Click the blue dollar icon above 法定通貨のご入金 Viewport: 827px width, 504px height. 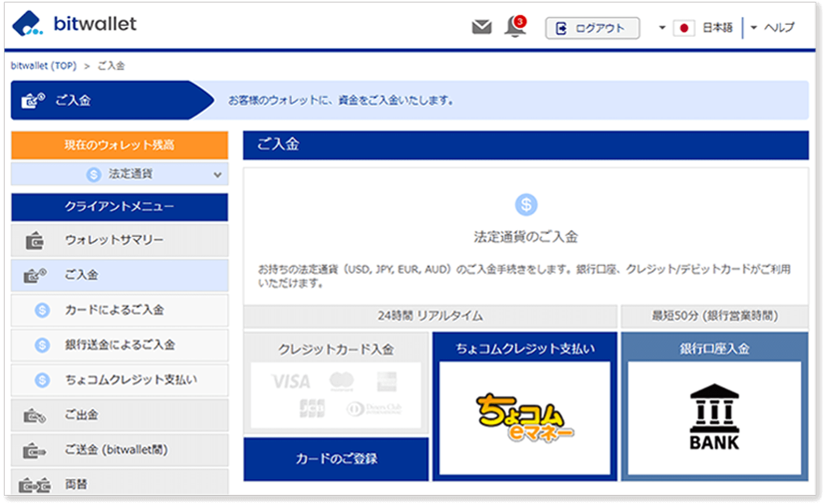pos(526,205)
